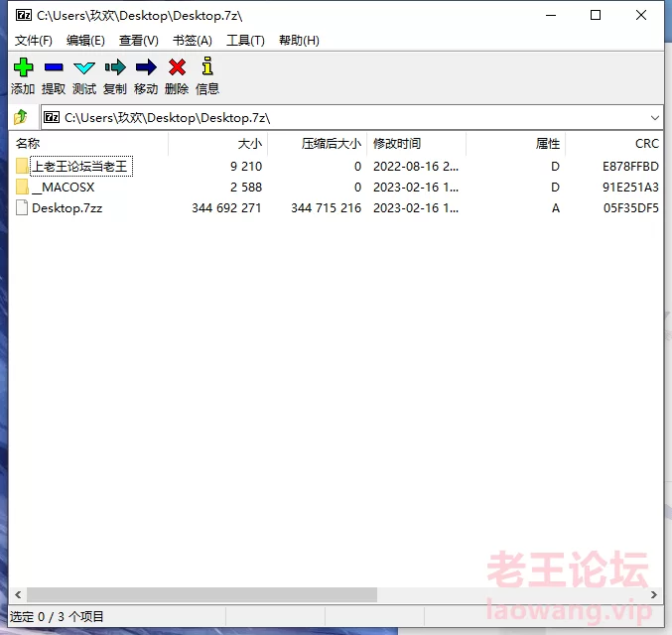Select the Desktop.7zz file name
This screenshot has height=635, width=672.
[67, 208]
